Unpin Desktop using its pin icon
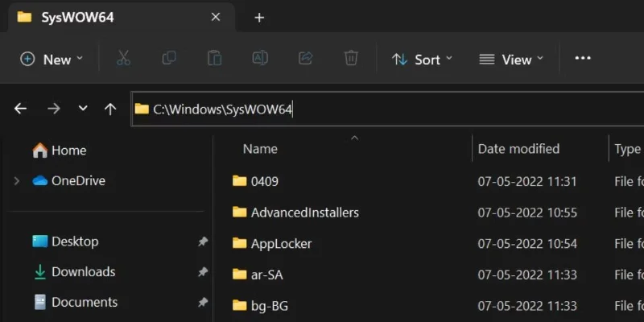This screenshot has width=644, height=322. 203,242
